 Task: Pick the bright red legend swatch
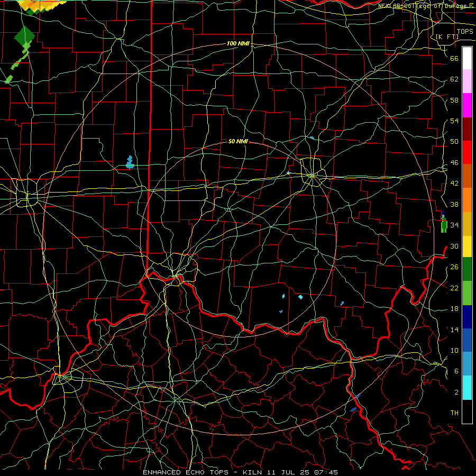coord(467,152)
